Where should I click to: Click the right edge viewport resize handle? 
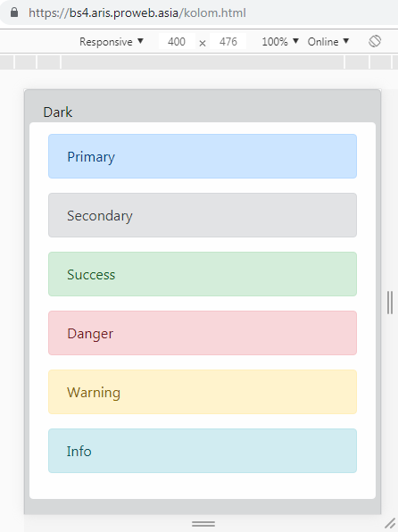[390, 303]
